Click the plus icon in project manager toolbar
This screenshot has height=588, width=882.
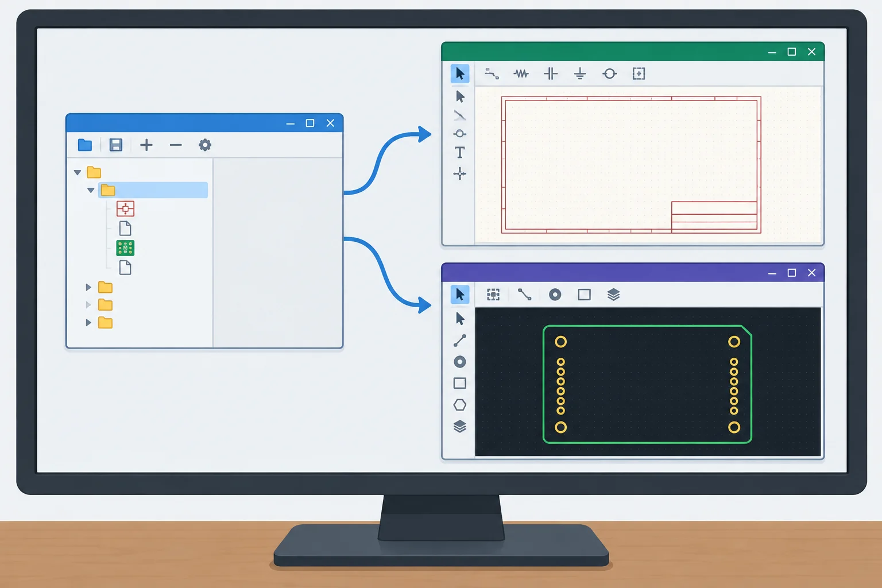[x=146, y=145]
